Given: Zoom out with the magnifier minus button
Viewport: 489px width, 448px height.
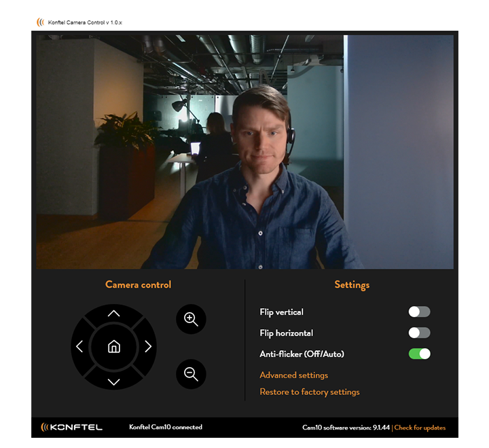Looking at the screenshot, I should coord(191,374).
